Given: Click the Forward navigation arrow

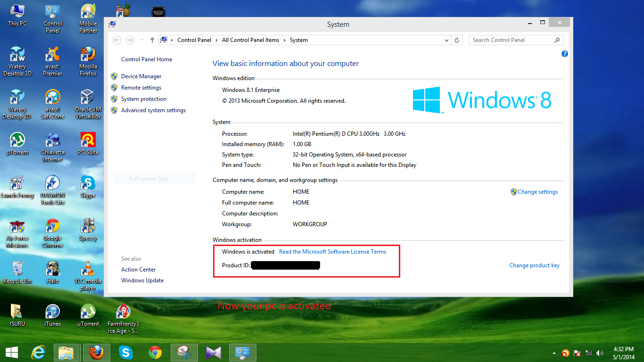Looking at the screenshot, I should click(130, 40).
